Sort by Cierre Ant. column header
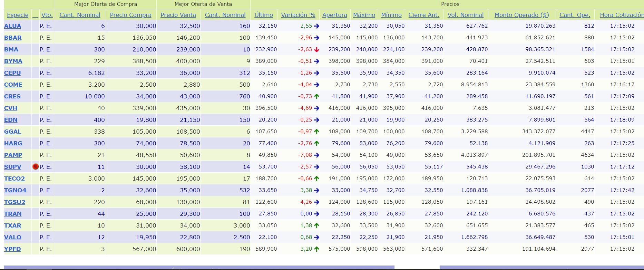Screen dimensions: 644x270 [424, 15]
